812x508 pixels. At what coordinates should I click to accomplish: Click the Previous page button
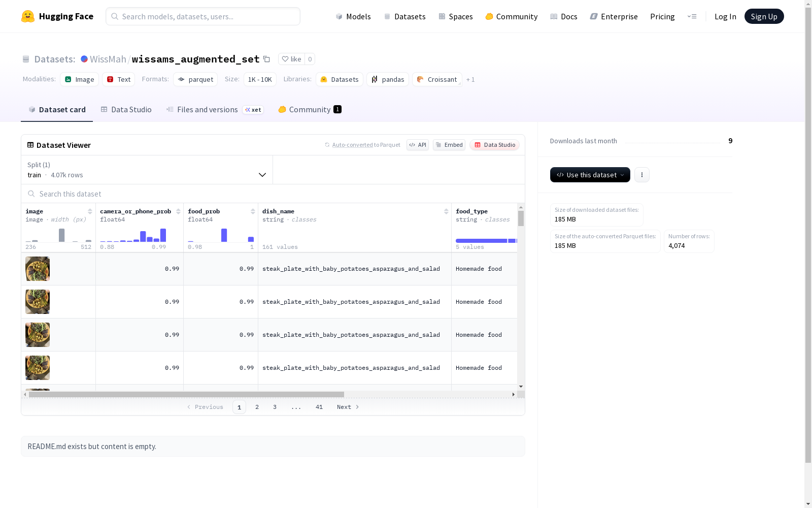[205, 407]
